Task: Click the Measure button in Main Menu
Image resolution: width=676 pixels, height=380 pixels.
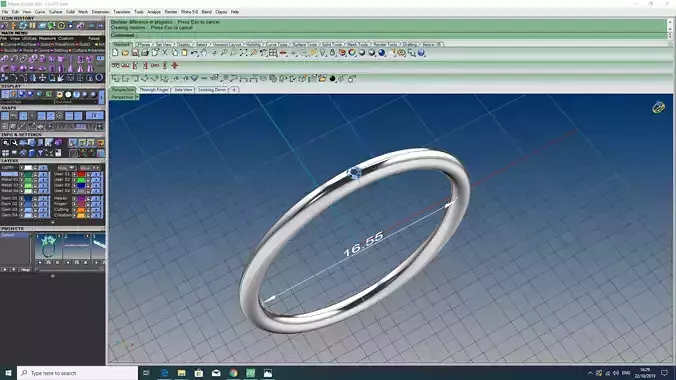Action: point(47,38)
